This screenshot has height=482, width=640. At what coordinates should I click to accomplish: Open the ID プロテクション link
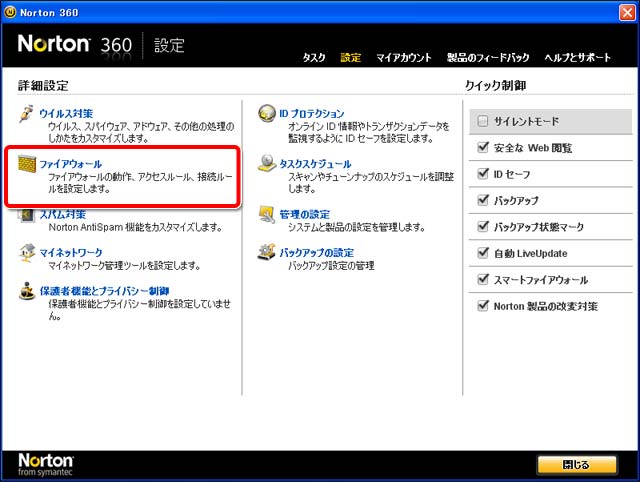[x=312, y=113]
